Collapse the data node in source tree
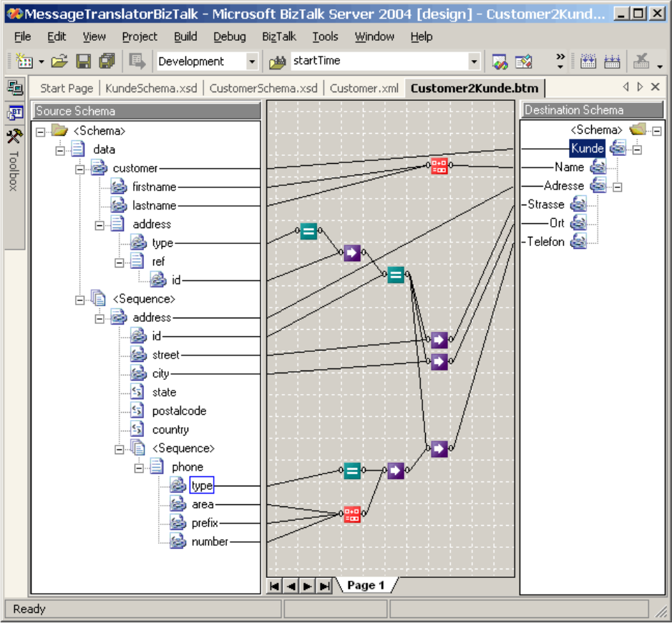672x623 pixels. coord(60,151)
